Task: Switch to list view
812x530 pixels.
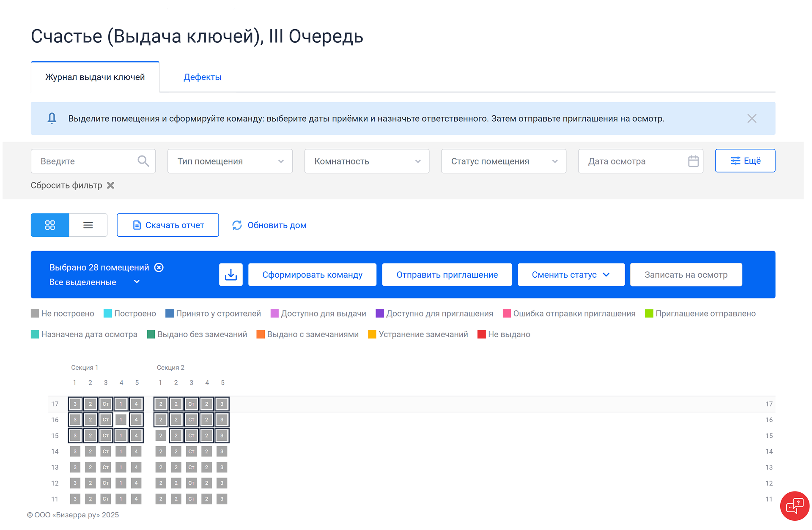Action: point(88,225)
